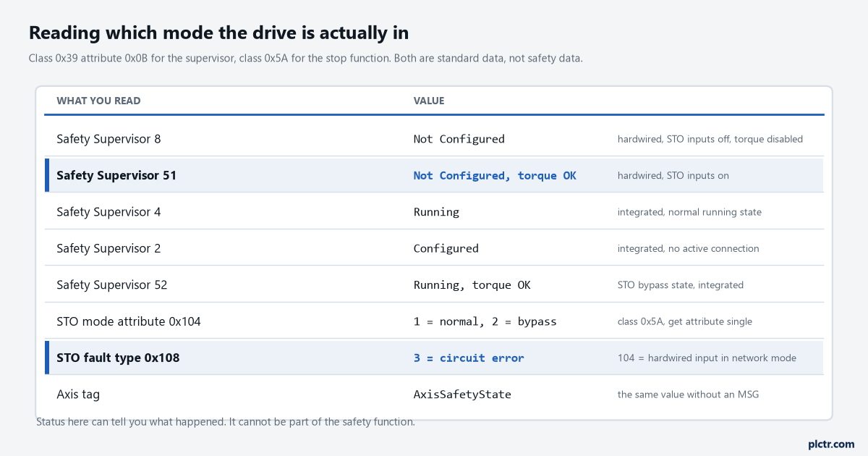
Task: Click the value in the Safety Supervisor 4 row
Action: pos(436,212)
